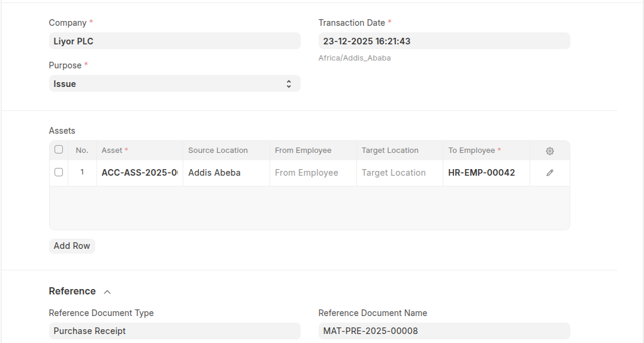This screenshot has height=343, width=644.
Task: Click the To Employee column header
Action: click(x=473, y=151)
